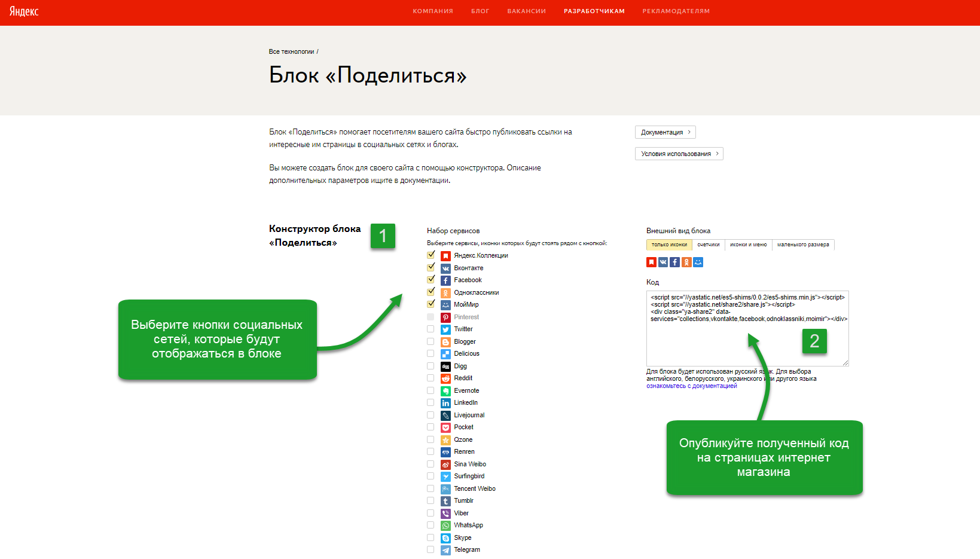Open the Документация button
This screenshot has width=980, height=559.
tap(665, 132)
